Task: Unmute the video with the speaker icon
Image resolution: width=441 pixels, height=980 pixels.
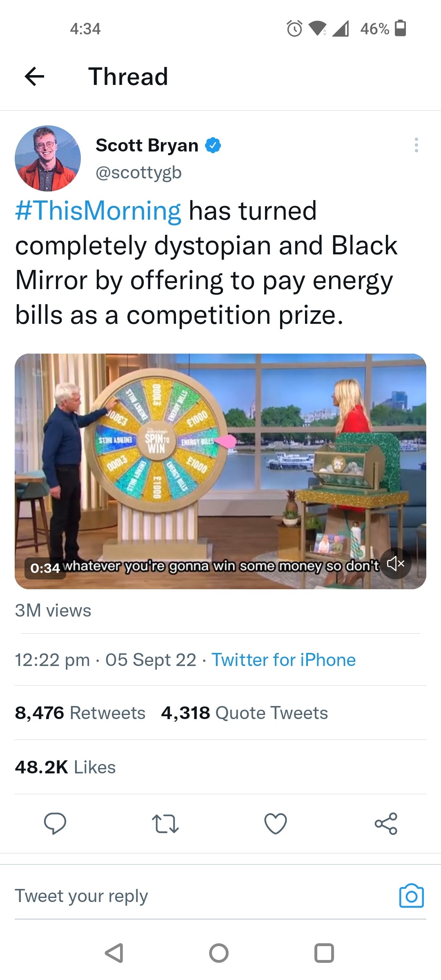Action: click(395, 563)
